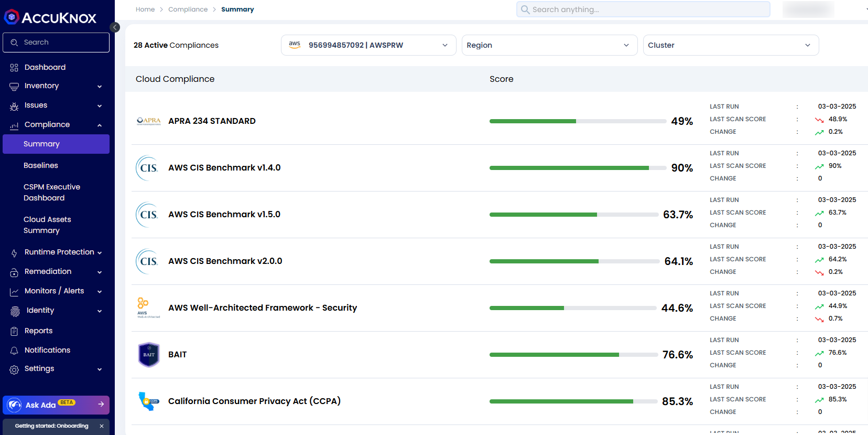Click the 64.1% score of CIS v2.0.0

click(678, 261)
